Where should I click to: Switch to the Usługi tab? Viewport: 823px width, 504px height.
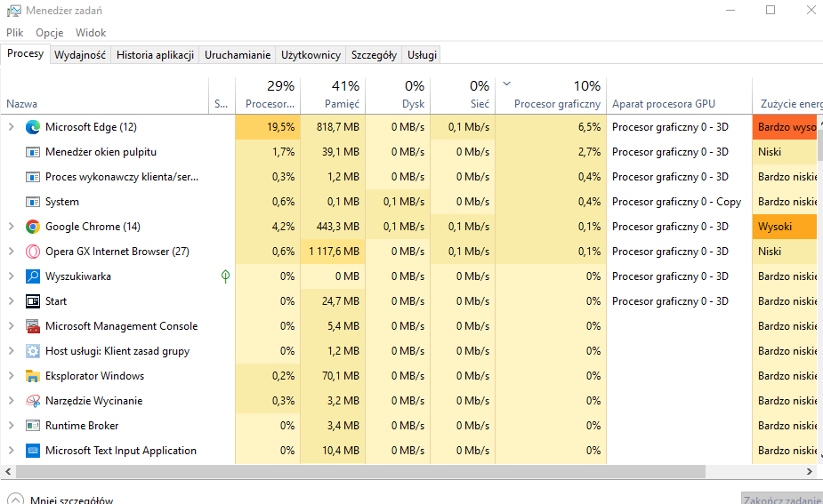[x=422, y=55]
